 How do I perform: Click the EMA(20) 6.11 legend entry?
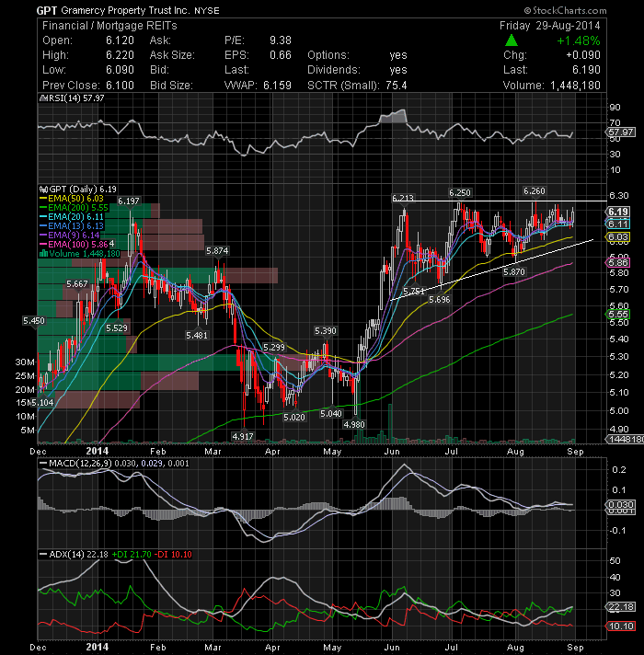(x=72, y=217)
